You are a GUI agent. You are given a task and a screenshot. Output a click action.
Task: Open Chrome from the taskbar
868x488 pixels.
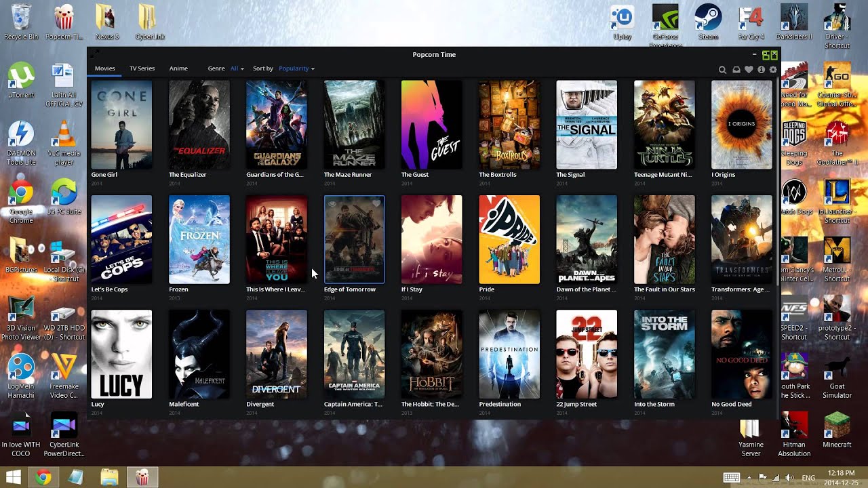[x=43, y=477]
